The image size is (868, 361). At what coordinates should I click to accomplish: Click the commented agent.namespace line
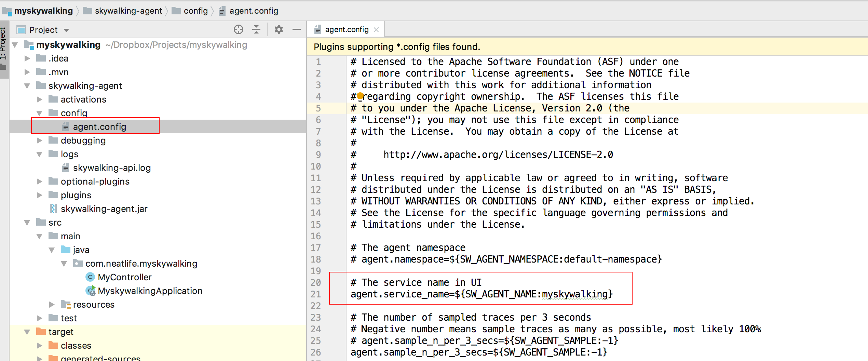coord(506,259)
